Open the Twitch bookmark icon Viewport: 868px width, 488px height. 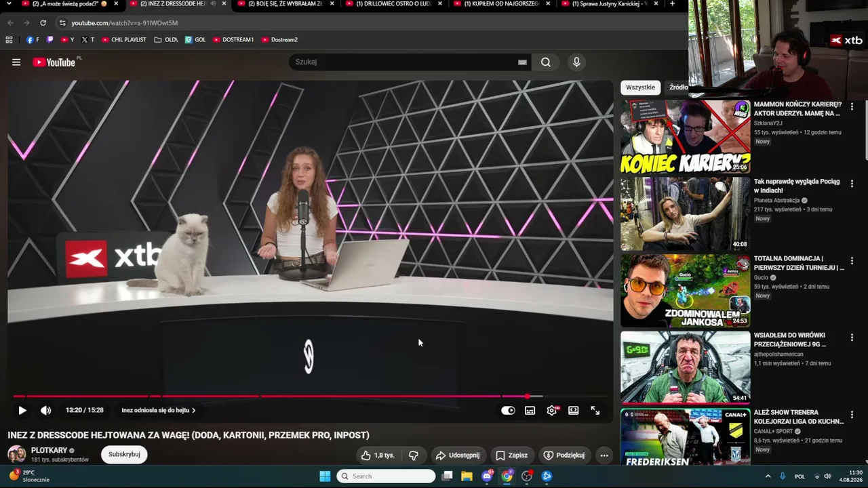(50, 40)
